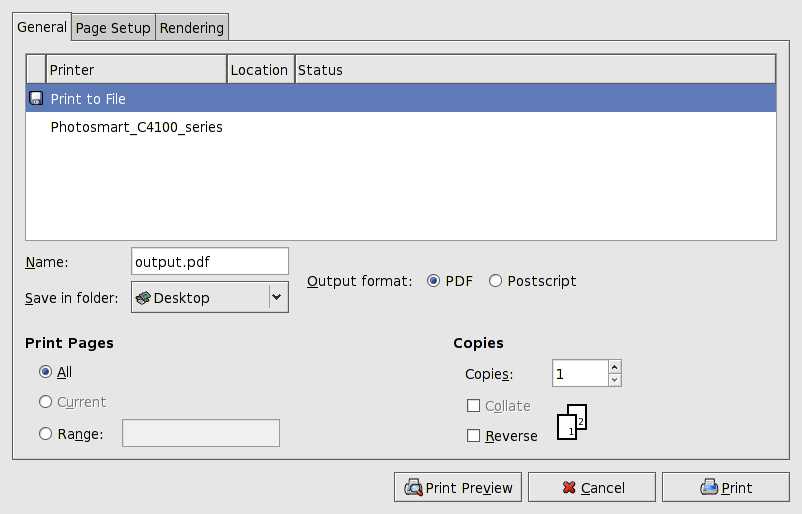
Task: Open the Rendering tab
Action: pyautogui.click(x=192, y=28)
